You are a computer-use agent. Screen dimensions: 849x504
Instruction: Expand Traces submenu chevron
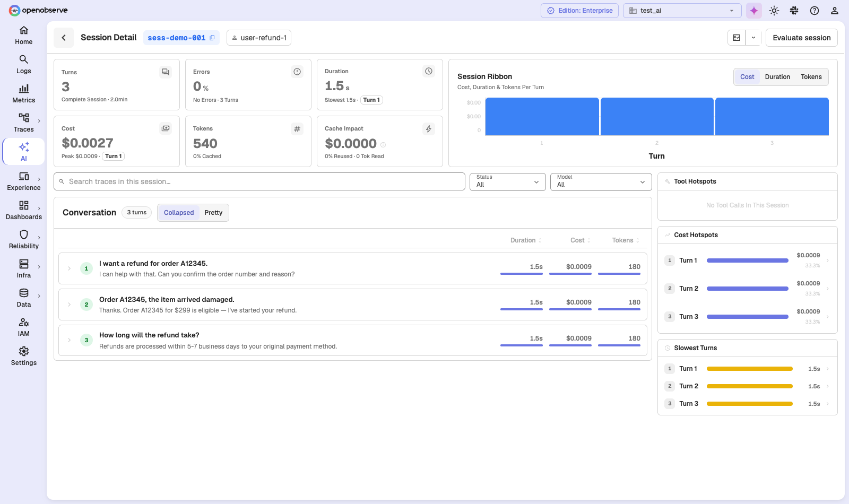click(x=39, y=121)
